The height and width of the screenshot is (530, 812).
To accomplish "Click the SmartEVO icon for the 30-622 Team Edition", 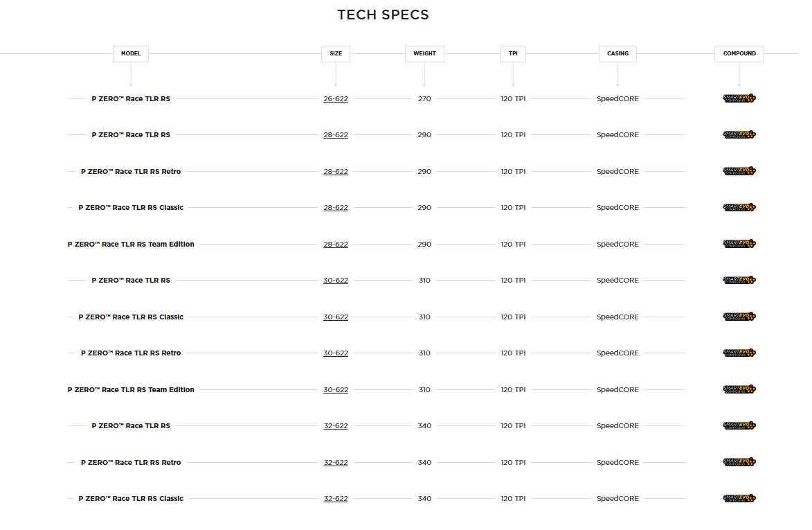I will (x=739, y=389).
